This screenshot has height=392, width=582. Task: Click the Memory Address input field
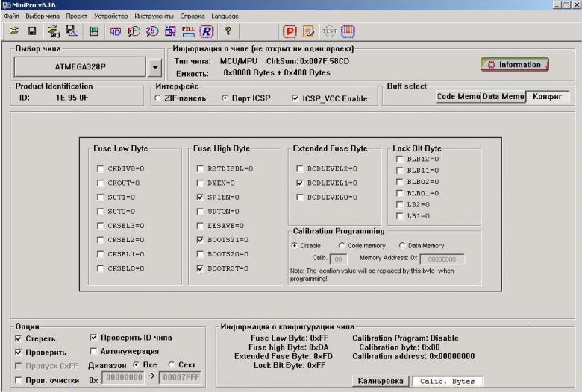click(442, 259)
